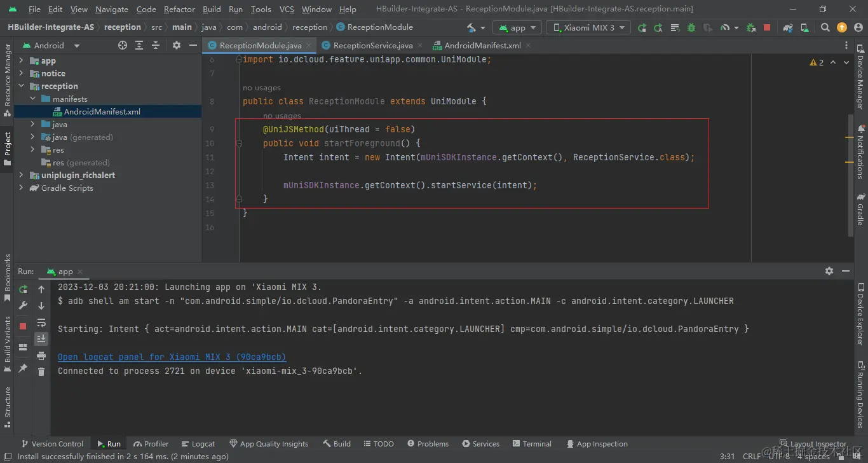
Task: Click the Profile app gauge icon
Action: (x=725, y=27)
